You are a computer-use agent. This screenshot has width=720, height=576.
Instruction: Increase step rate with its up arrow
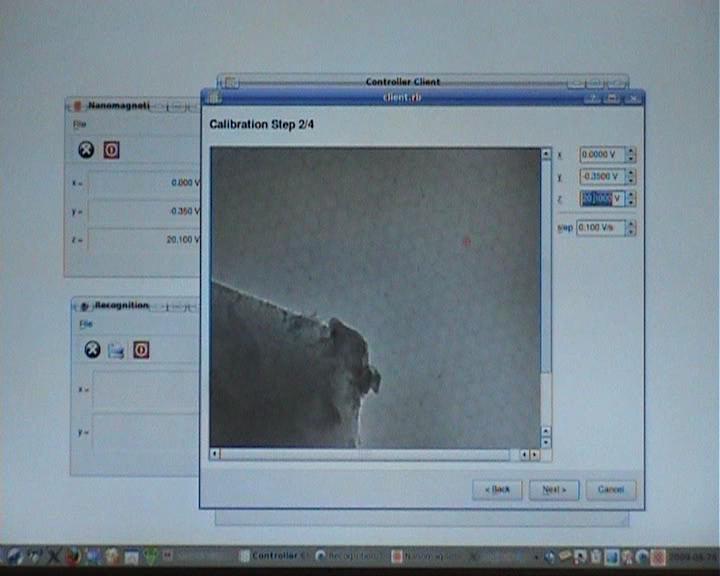click(x=631, y=224)
